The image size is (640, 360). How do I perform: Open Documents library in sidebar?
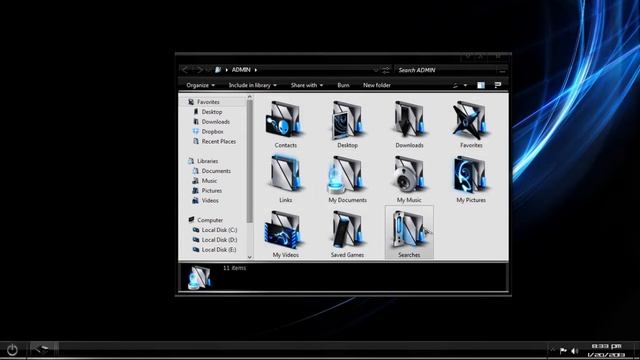211,171
